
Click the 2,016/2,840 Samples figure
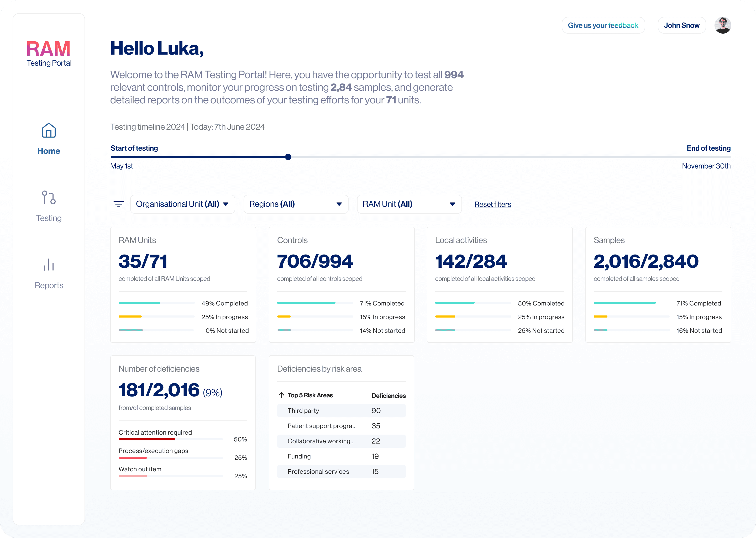646,261
